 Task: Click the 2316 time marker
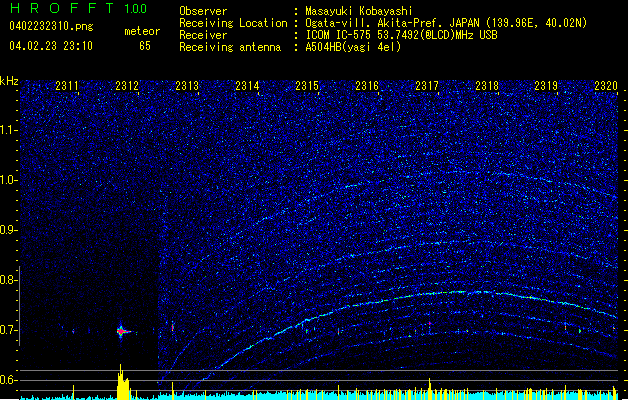pos(367,86)
